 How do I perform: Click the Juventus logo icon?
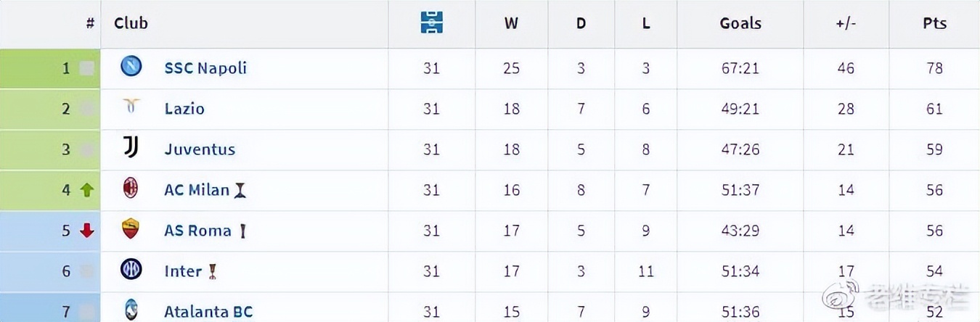pyautogui.click(x=131, y=148)
